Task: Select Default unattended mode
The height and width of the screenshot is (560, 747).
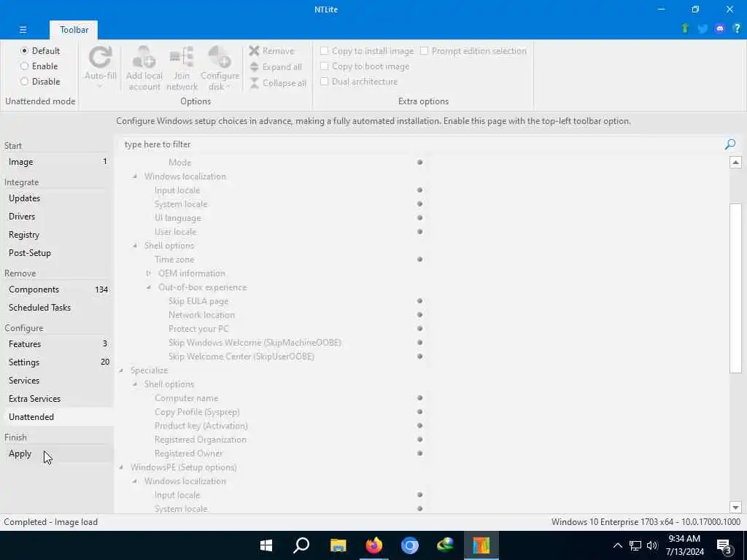Action: [x=40, y=50]
